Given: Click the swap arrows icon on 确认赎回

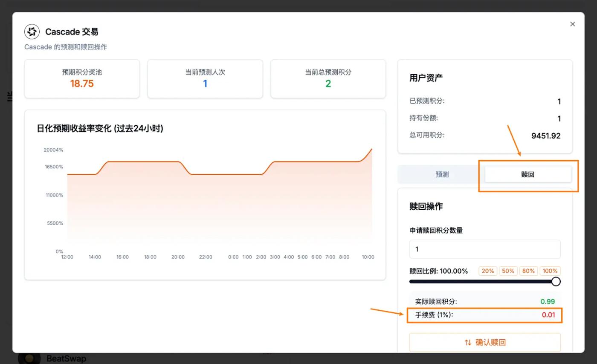Looking at the screenshot, I should [x=468, y=342].
